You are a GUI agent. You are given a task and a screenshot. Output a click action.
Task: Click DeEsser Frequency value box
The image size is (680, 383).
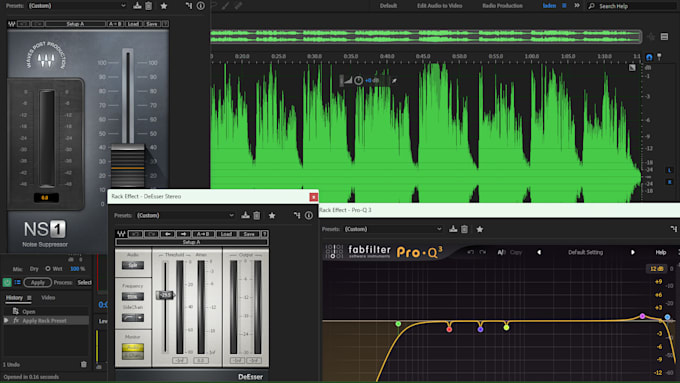[133, 297]
